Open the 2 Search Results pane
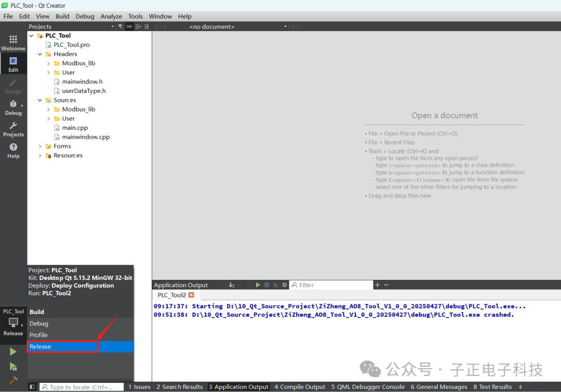This screenshot has width=561, height=392. (180, 387)
